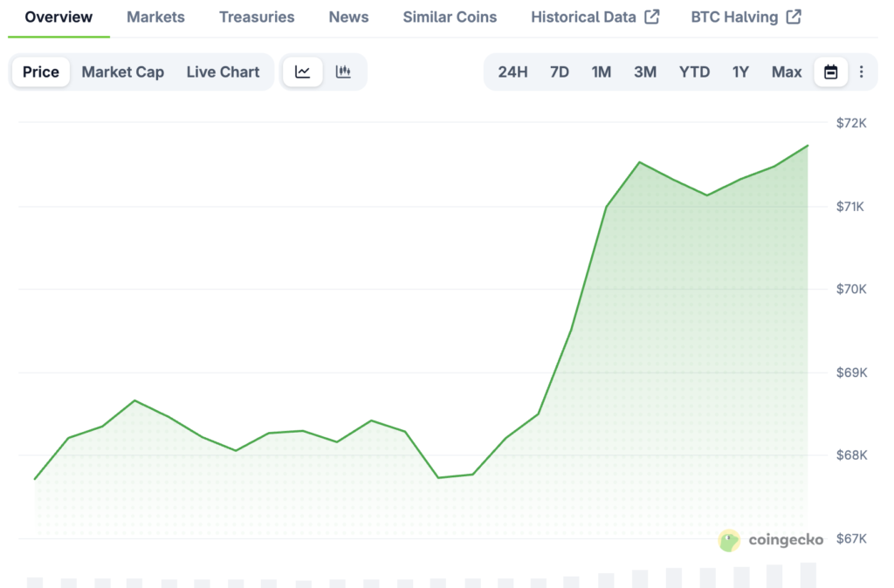894x588 pixels.
Task: Choose the 1M time range
Action: (x=601, y=72)
